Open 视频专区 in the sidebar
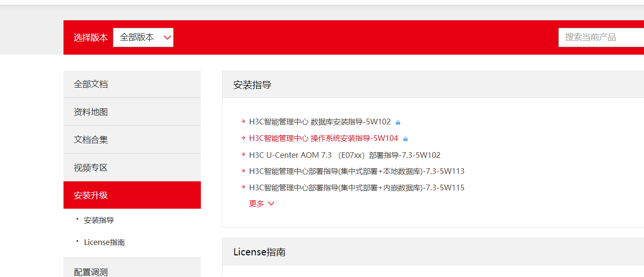 [x=132, y=168]
